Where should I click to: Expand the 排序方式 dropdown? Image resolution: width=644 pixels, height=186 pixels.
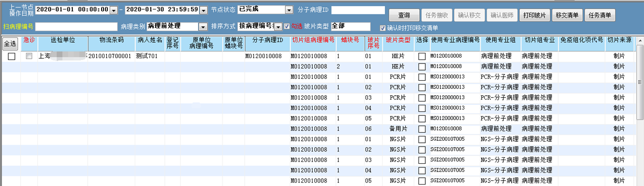[x=278, y=26]
